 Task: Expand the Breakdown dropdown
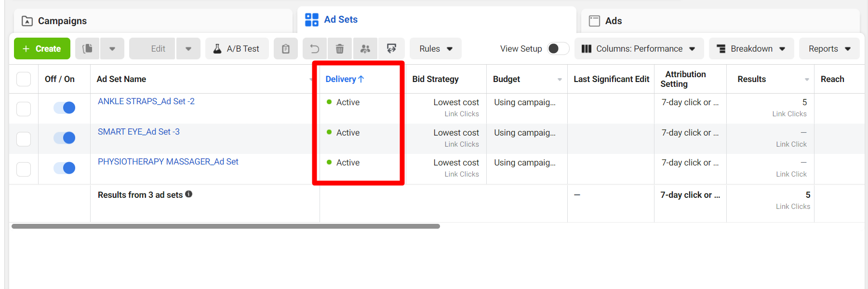tap(751, 49)
